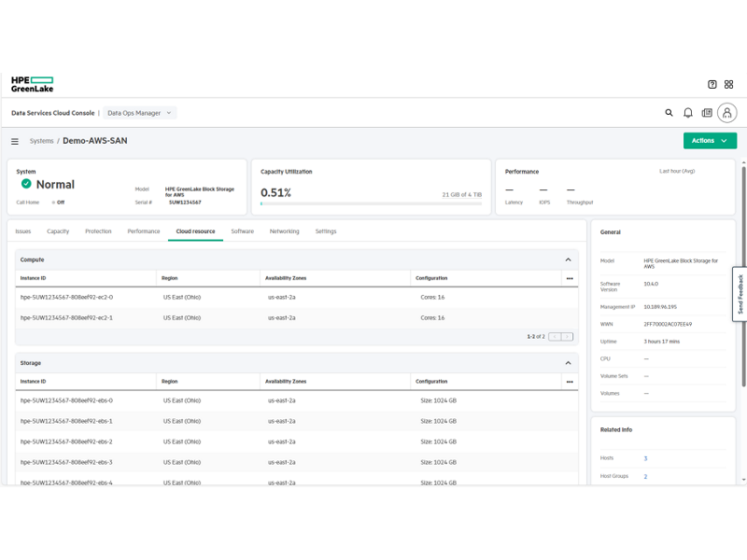Viewport: 747px width, 560px height.
Task: Sort Storage table by Configuration header
Action: pos(431,382)
